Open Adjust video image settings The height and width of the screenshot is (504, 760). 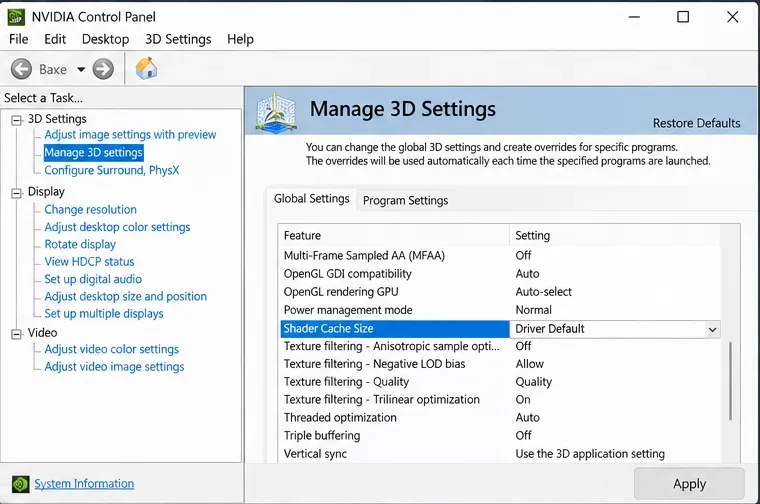tap(114, 366)
